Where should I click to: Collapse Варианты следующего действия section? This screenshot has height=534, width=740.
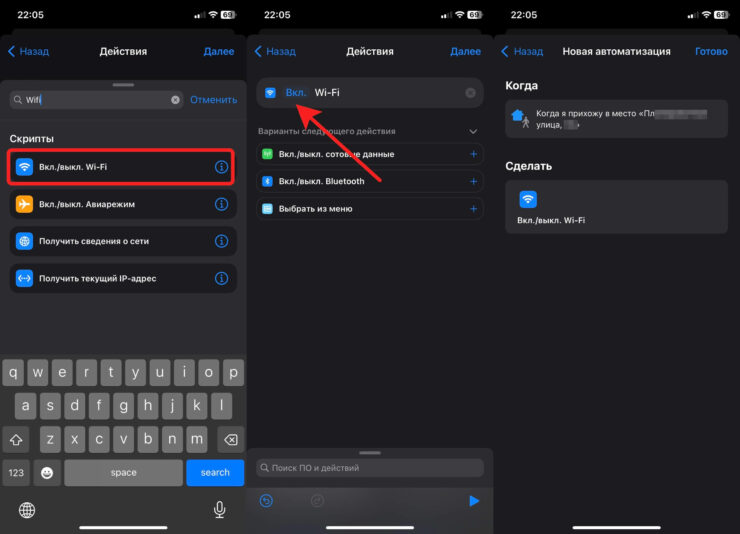[473, 132]
